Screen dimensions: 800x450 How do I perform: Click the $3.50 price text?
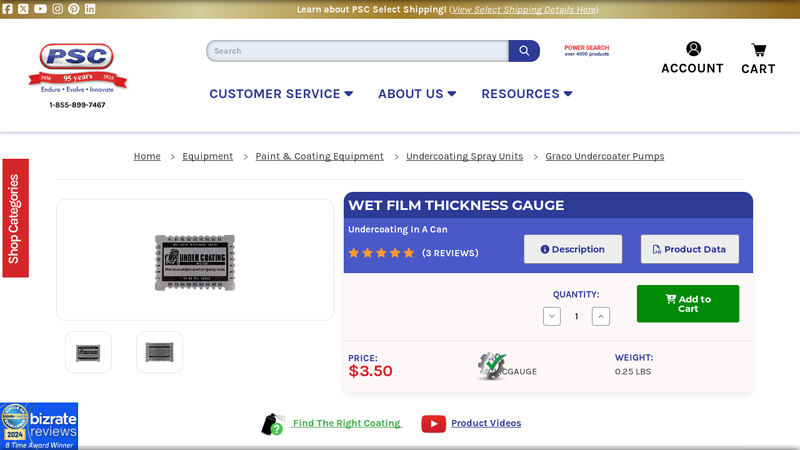point(370,371)
